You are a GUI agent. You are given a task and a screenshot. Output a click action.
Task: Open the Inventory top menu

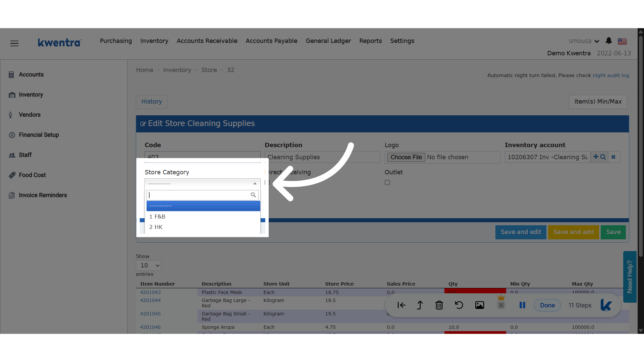pyautogui.click(x=154, y=41)
